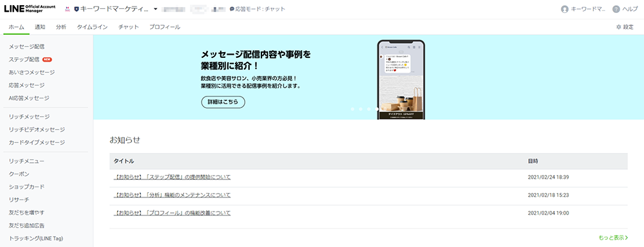
Task: Click the 設定 label text
Action: 629,27
